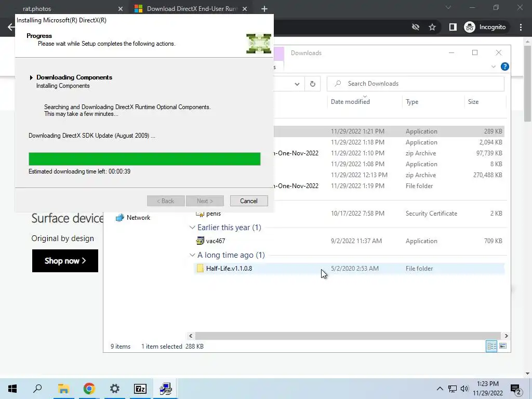The height and width of the screenshot is (399, 532).
Task: Click the network tray icon
Action: (453, 389)
